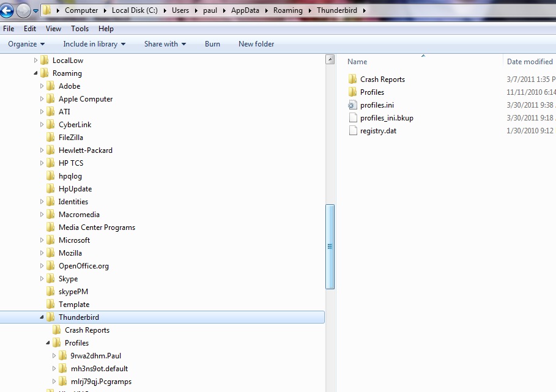Open the Share with dropdown
The image size is (556, 392).
click(165, 44)
